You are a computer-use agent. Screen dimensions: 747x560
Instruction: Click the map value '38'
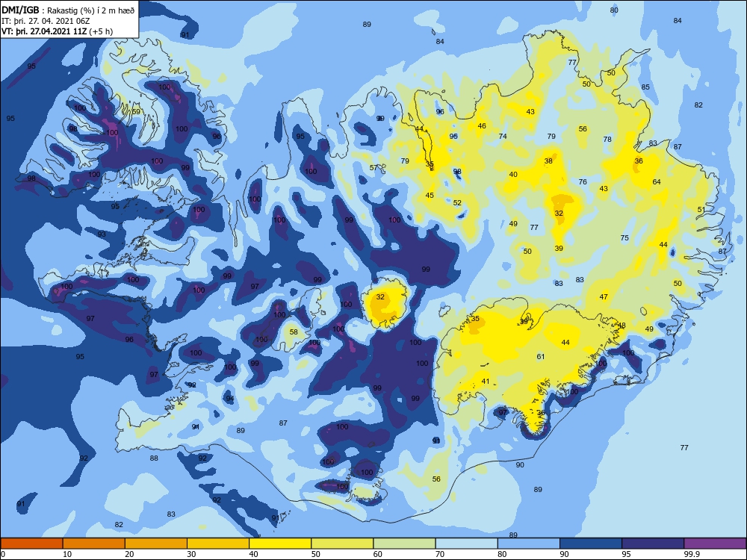548,161
